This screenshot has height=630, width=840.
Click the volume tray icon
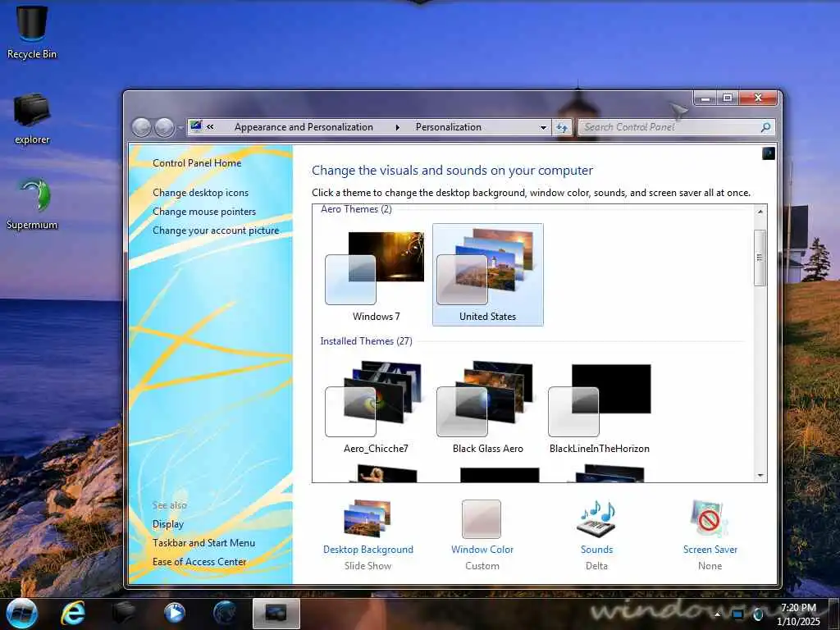click(x=757, y=614)
